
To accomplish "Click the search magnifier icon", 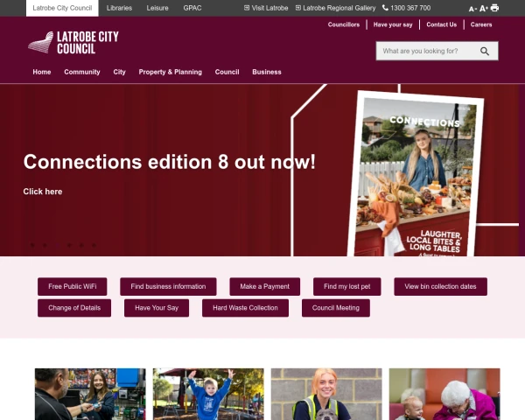I will (x=485, y=52).
